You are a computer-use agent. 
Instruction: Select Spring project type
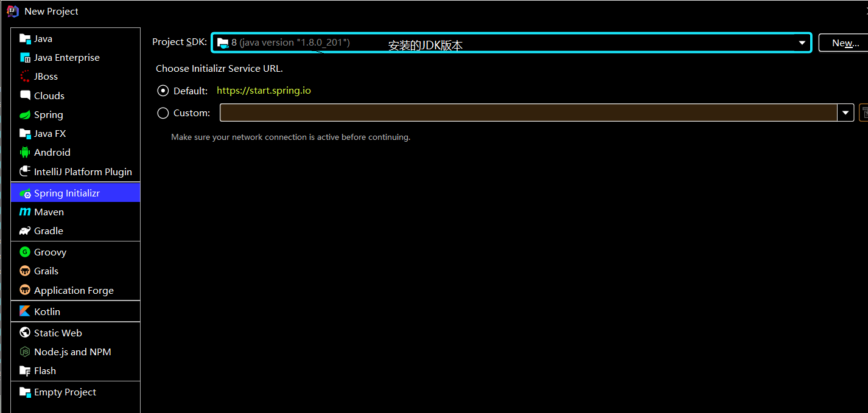[x=75, y=115]
